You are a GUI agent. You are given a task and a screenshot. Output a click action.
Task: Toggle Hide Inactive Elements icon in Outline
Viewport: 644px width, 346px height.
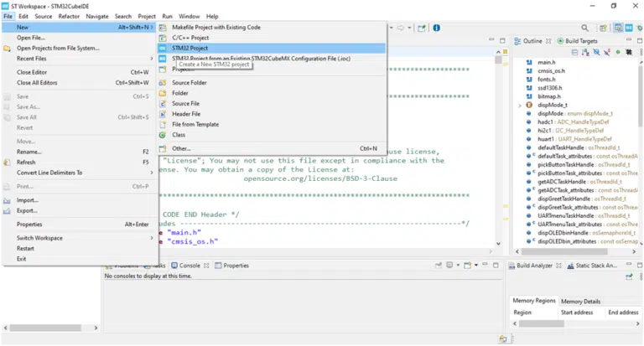[x=628, y=52]
